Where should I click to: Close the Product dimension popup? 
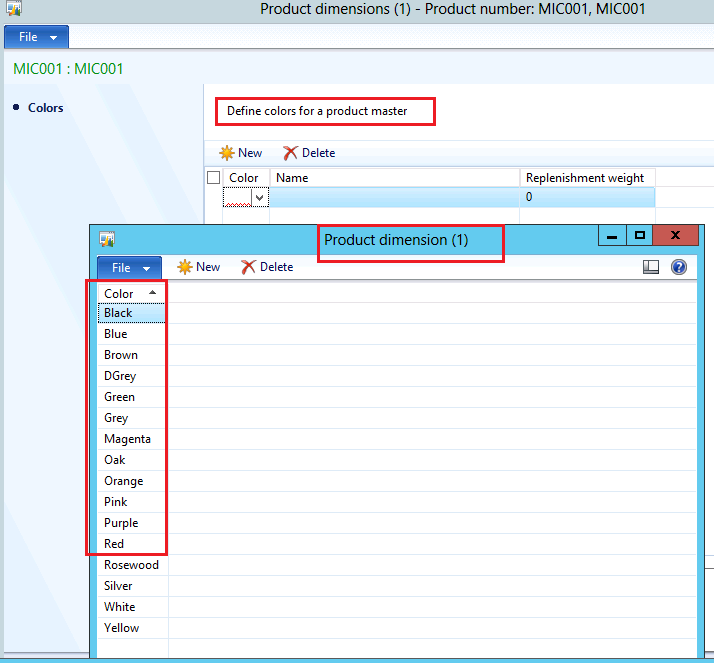coord(675,235)
